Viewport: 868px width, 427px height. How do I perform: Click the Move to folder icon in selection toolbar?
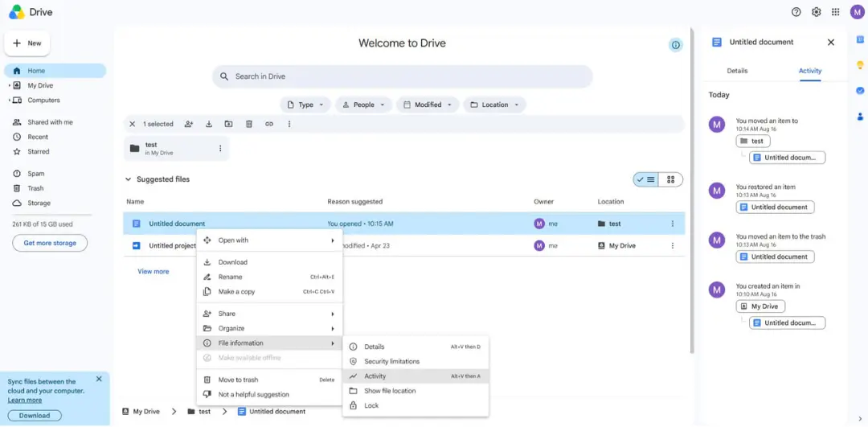228,124
